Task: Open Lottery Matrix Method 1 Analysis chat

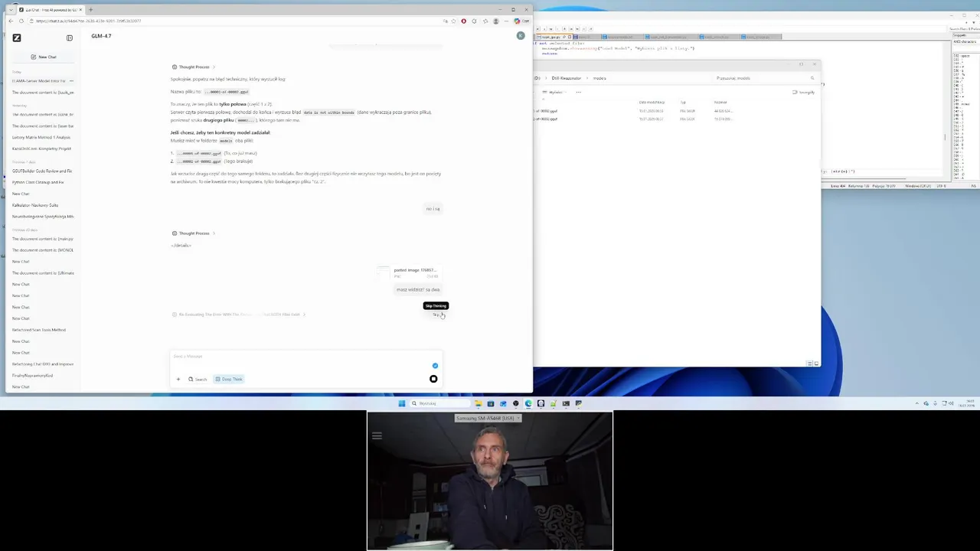Action: pyautogui.click(x=41, y=137)
